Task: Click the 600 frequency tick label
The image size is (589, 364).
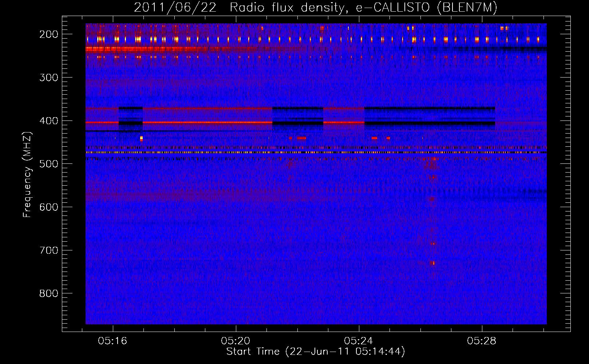Action: (x=49, y=207)
